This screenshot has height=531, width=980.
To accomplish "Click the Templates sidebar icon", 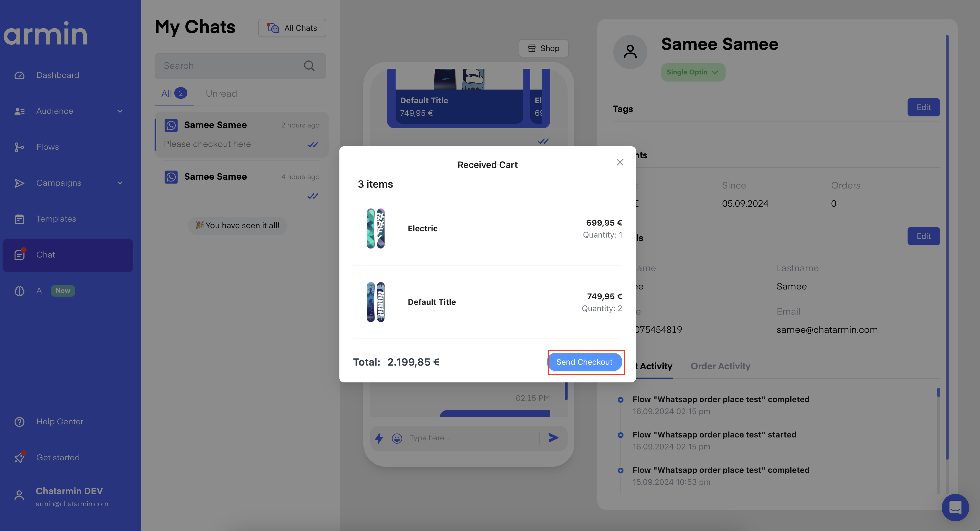I will [x=19, y=219].
